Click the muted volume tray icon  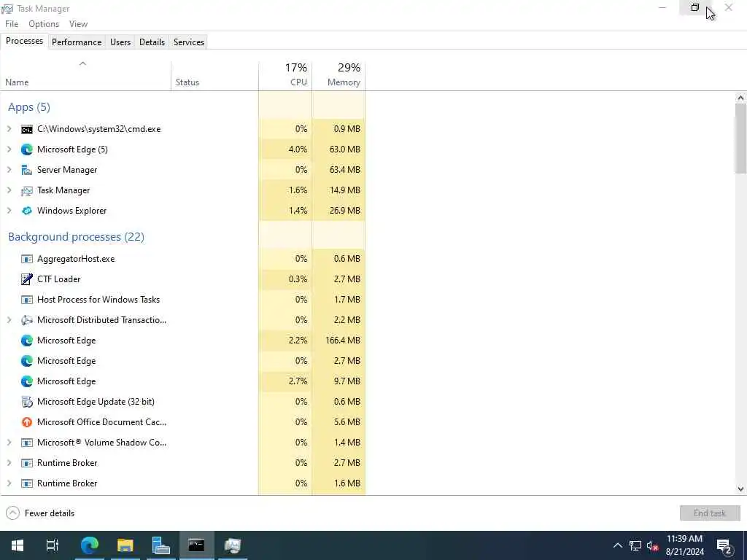pos(653,545)
